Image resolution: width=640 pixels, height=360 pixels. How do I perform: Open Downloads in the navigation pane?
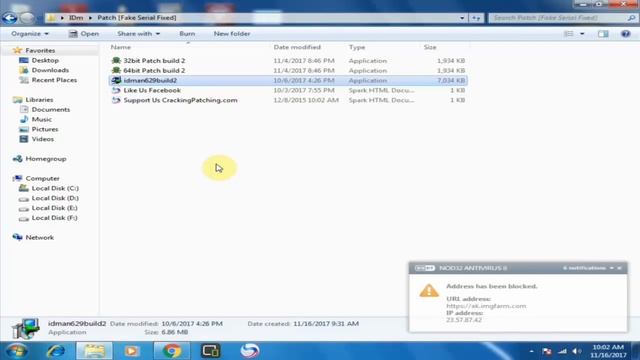tap(50, 70)
